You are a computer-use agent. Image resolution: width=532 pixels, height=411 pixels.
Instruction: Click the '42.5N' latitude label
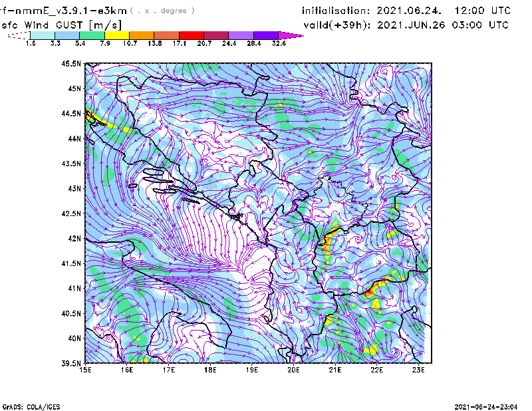71,213
